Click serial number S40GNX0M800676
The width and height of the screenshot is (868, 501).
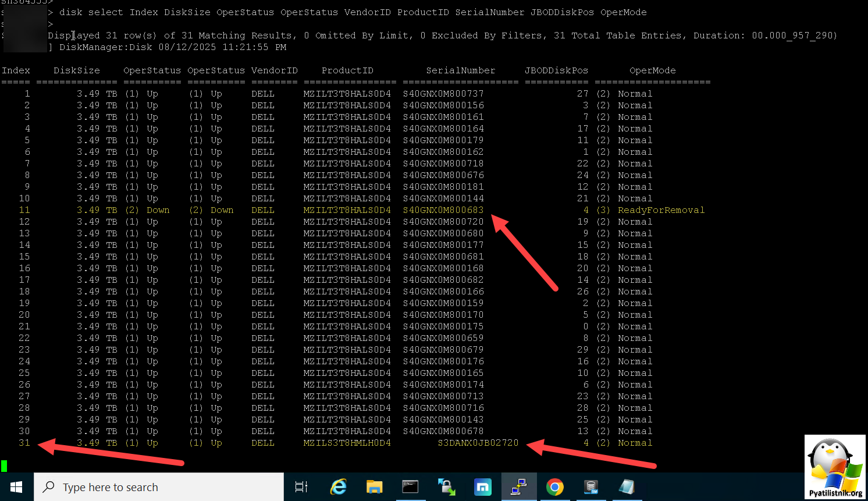pyautogui.click(x=443, y=175)
